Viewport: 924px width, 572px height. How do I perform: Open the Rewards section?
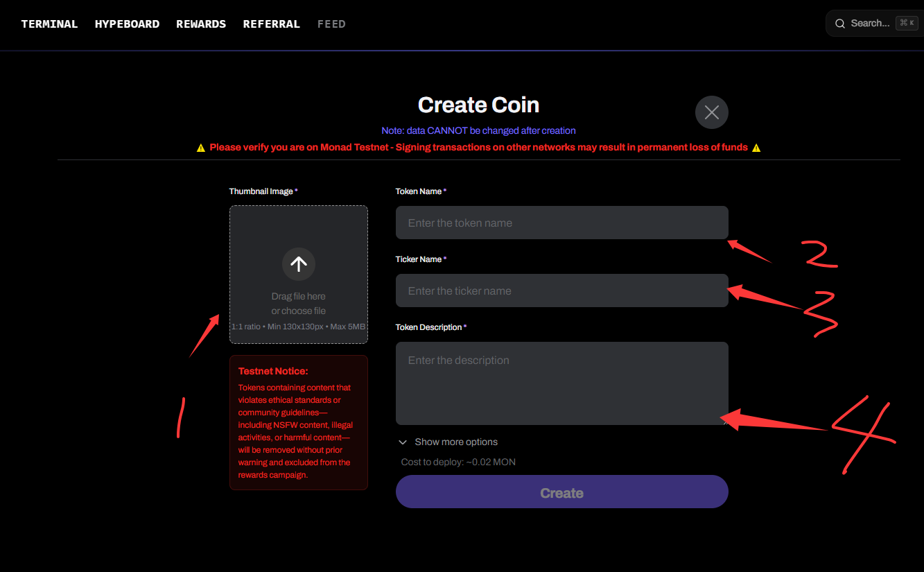click(x=201, y=24)
